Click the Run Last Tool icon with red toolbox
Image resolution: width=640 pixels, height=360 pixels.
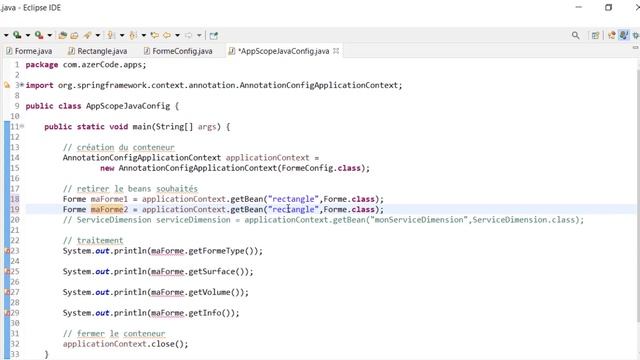point(39,35)
